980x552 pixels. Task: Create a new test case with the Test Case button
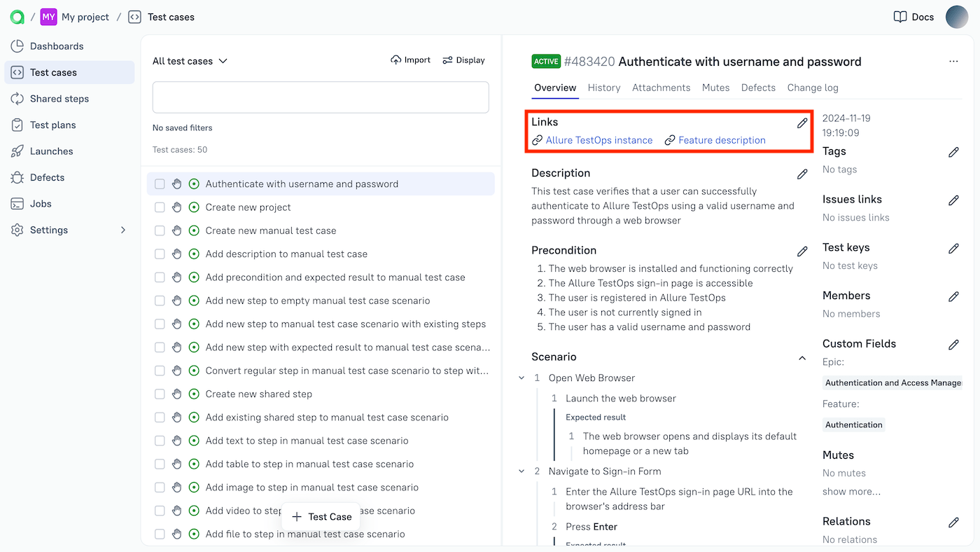321,516
